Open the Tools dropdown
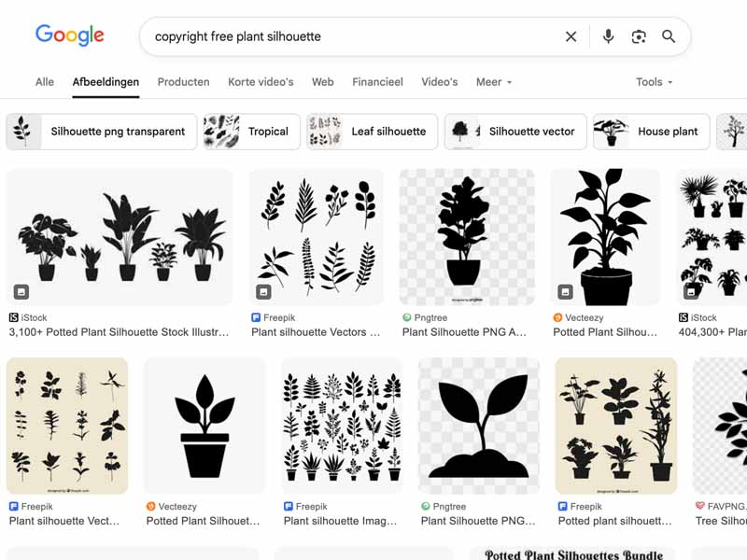The width and height of the screenshot is (747, 560). (x=654, y=82)
